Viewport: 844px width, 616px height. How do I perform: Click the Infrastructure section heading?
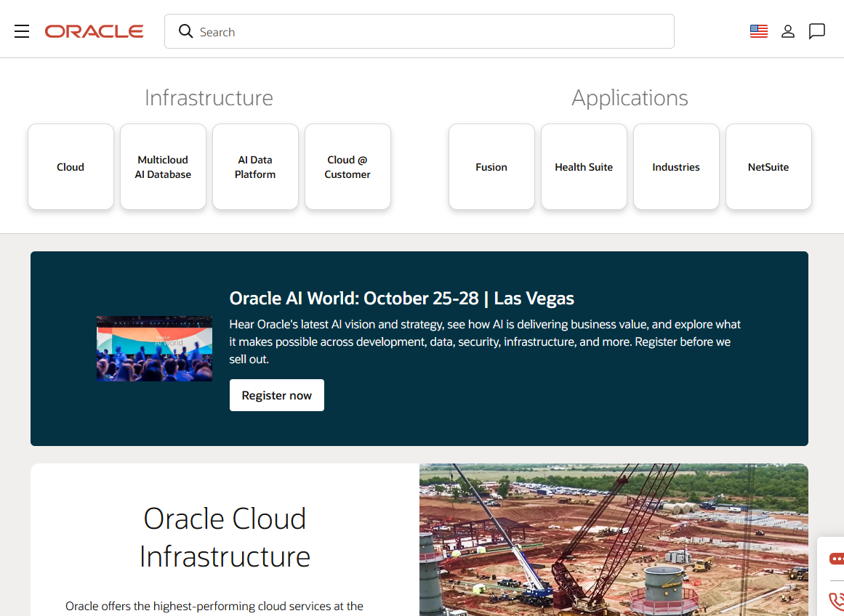click(x=209, y=98)
